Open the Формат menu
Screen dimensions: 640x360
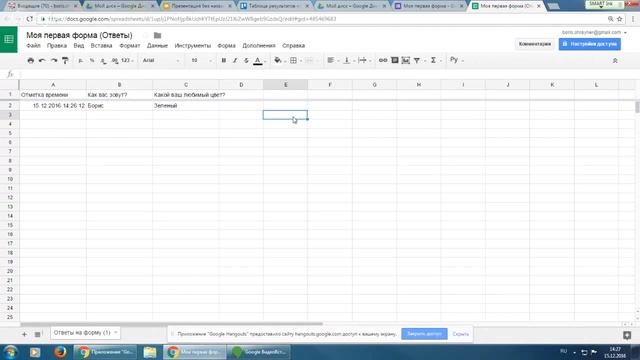129,46
